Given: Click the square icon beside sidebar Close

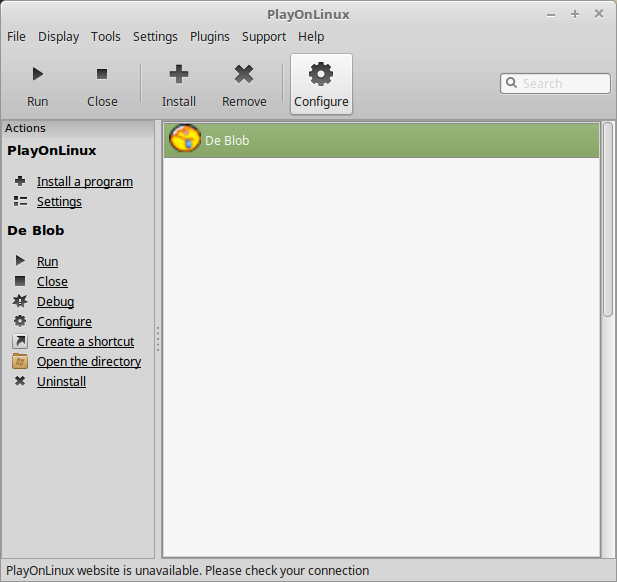Looking at the screenshot, I should point(20,281).
